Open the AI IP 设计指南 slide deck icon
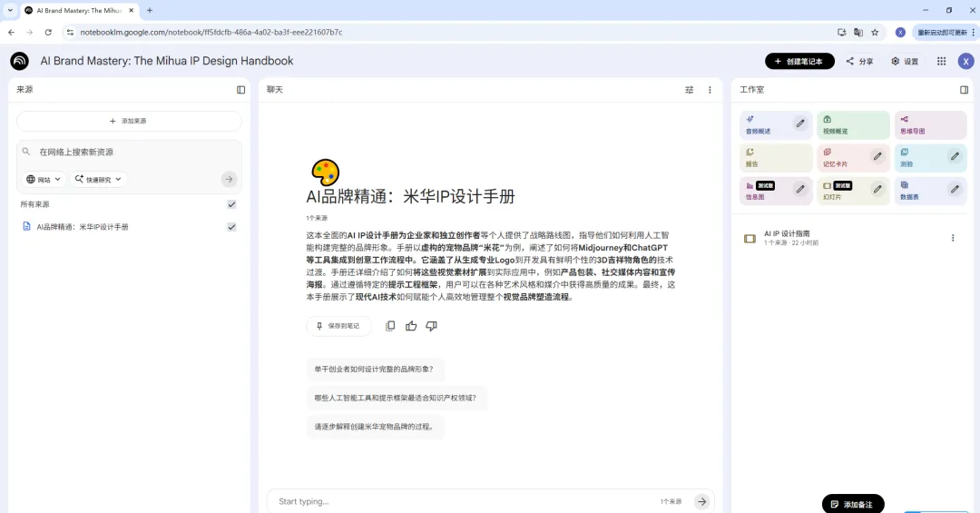The height and width of the screenshot is (513, 980). point(750,239)
